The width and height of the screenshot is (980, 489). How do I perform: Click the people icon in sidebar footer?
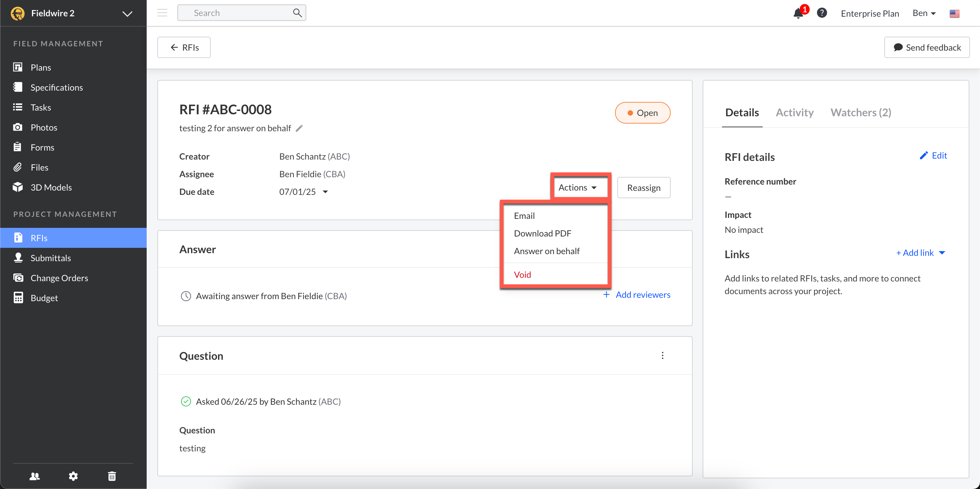click(35, 476)
